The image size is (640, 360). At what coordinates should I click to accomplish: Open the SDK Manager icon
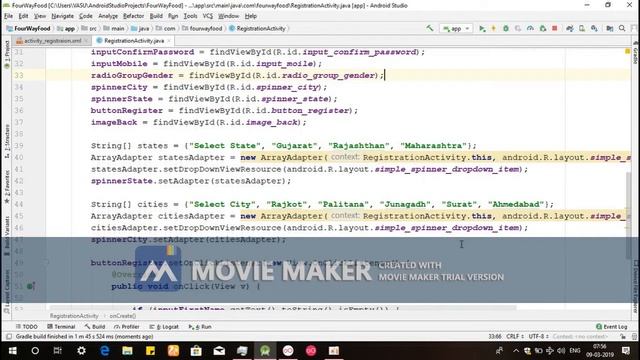[594, 28]
